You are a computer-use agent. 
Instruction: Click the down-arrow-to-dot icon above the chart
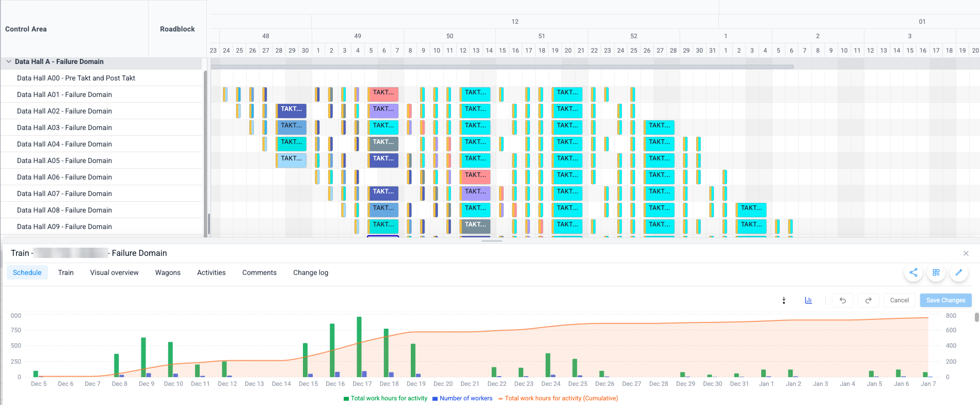(x=784, y=300)
